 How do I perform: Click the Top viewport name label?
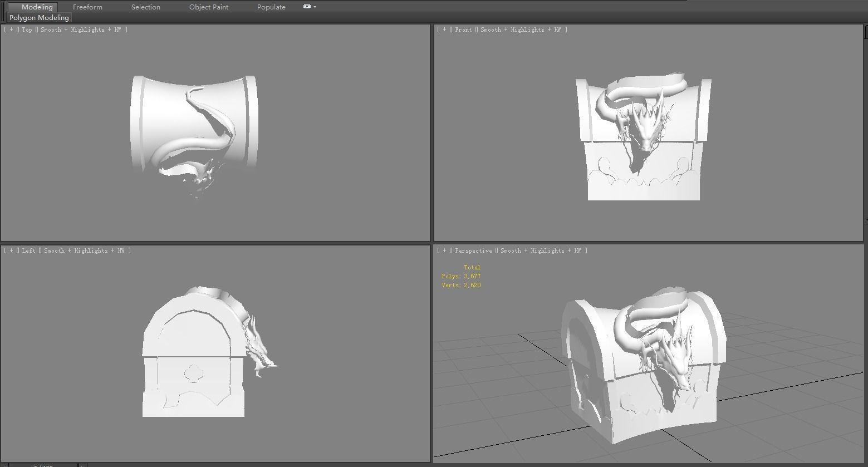click(27, 30)
